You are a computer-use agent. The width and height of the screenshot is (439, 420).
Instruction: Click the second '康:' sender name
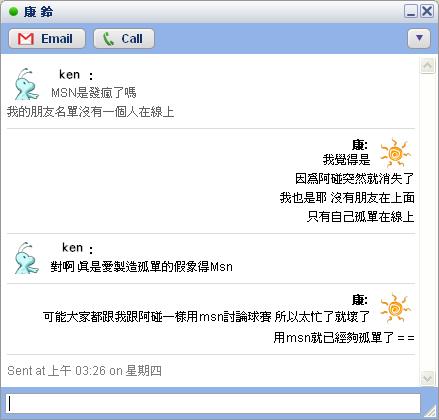tap(360, 300)
